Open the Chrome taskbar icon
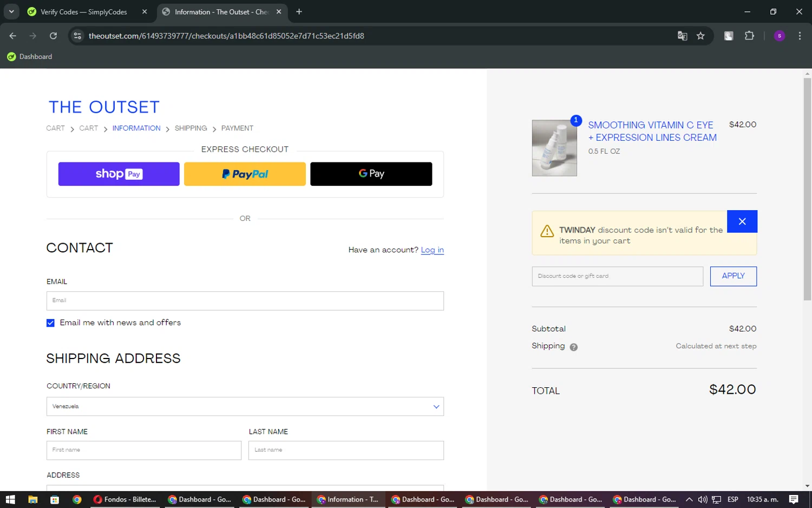 pyautogui.click(x=77, y=499)
